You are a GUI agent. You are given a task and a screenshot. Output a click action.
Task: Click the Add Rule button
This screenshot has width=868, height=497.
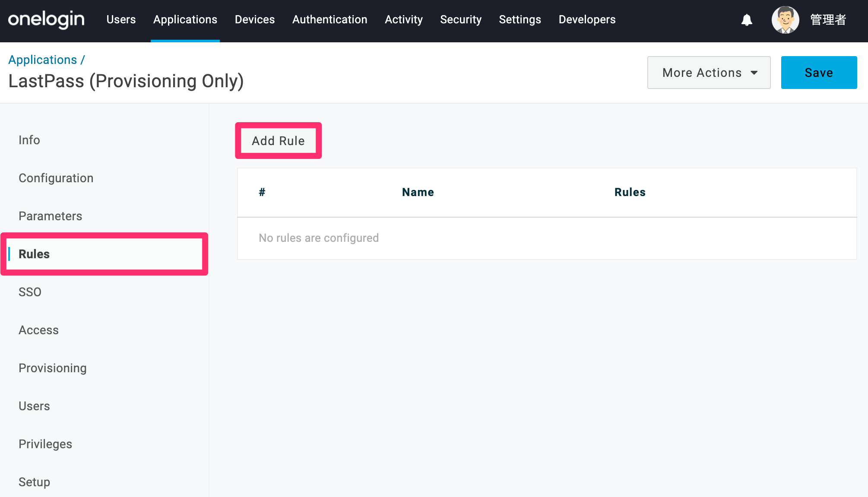(279, 141)
